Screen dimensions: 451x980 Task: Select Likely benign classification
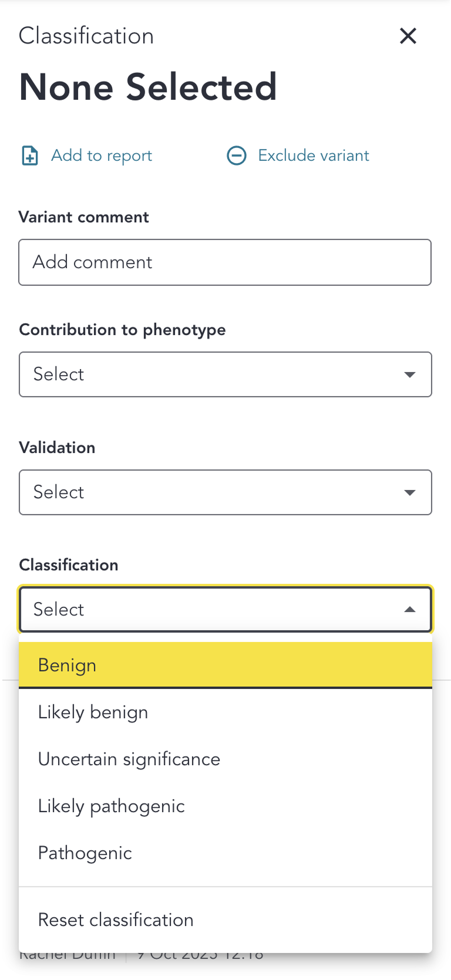225,712
